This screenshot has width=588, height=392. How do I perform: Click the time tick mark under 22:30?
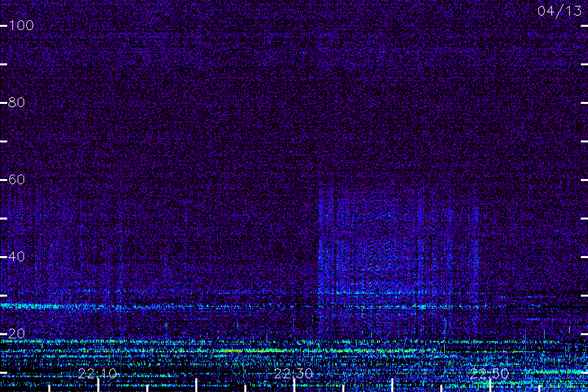pyautogui.click(x=295, y=385)
